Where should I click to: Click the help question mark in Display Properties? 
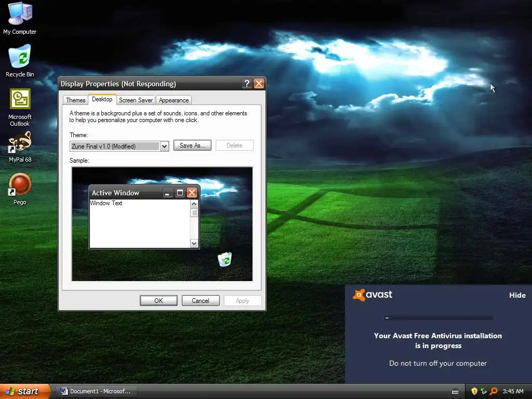coord(247,84)
